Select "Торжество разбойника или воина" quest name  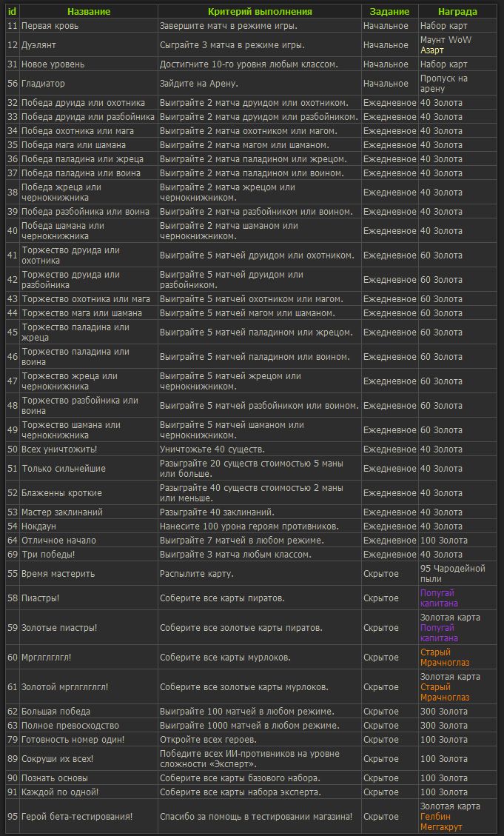(x=80, y=405)
